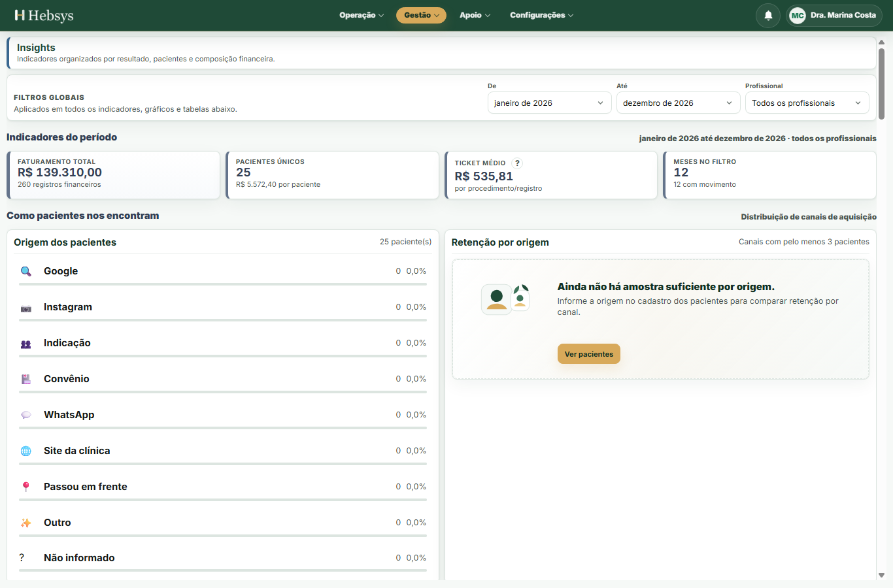Click the Ver pacientes button
Viewport: 893px width, 588px height.
click(588, 354)
